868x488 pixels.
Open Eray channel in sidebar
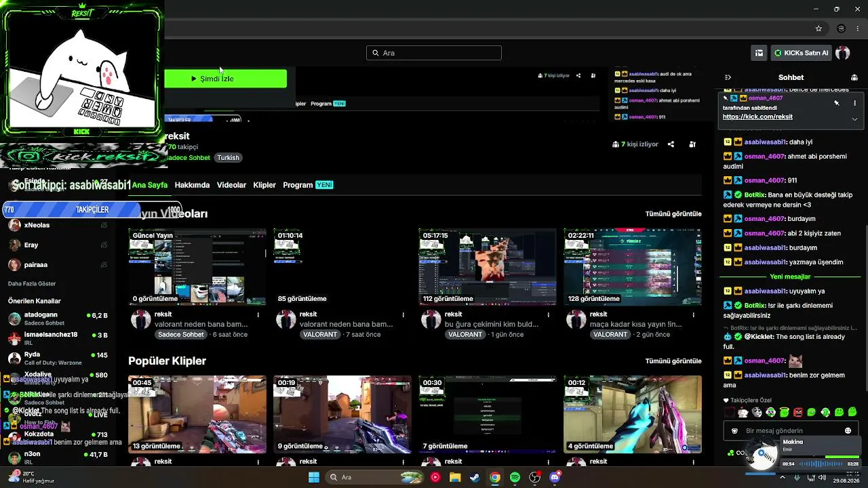pos(58,245)
